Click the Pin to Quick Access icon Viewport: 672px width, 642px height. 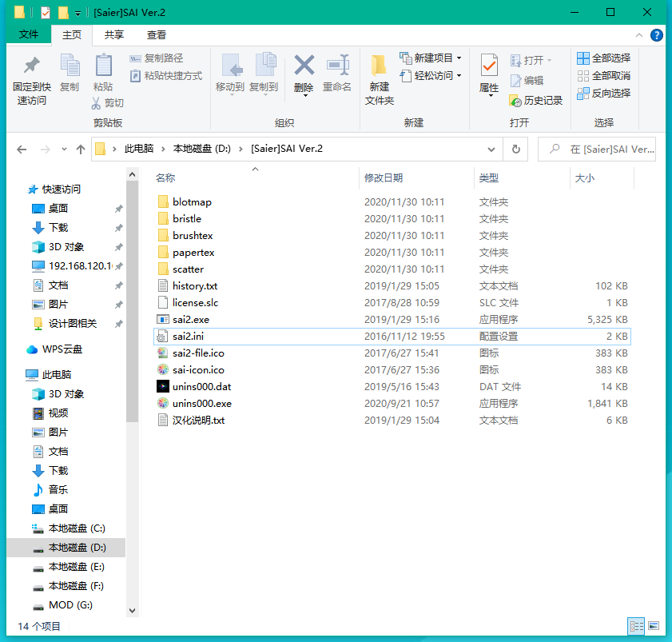coord(31,66)
